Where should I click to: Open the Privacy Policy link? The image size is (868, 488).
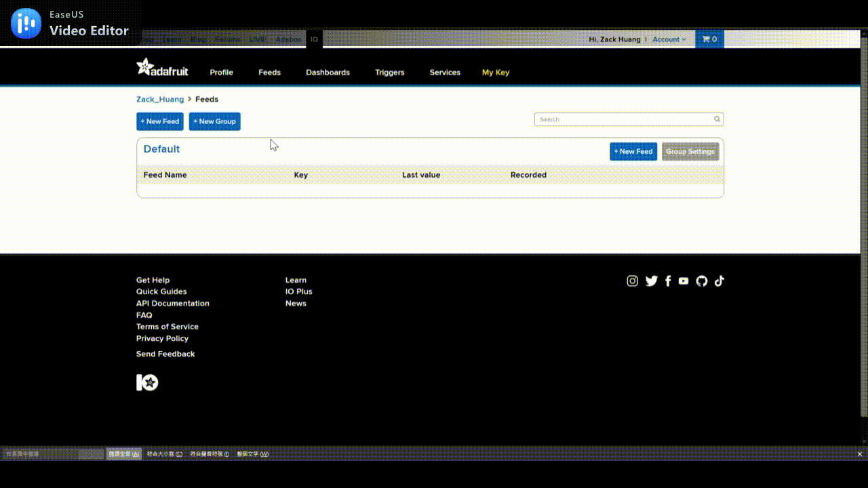click(162, 338)
